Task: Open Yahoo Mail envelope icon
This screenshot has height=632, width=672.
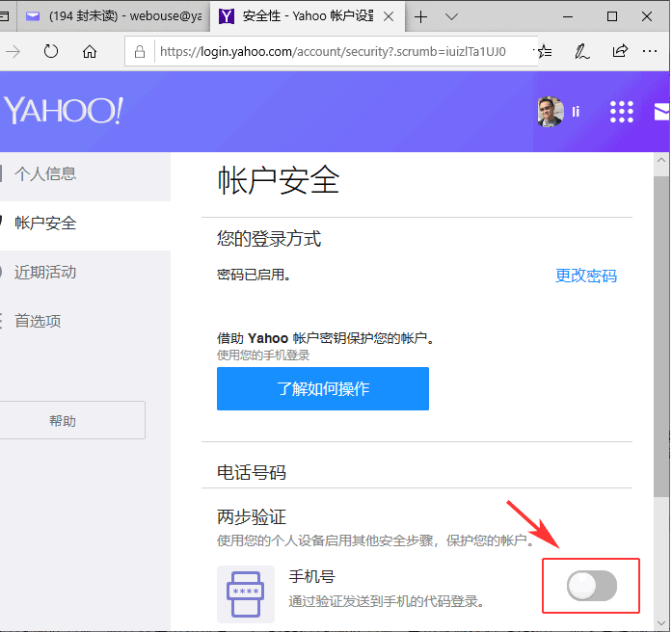Action: 661,112
